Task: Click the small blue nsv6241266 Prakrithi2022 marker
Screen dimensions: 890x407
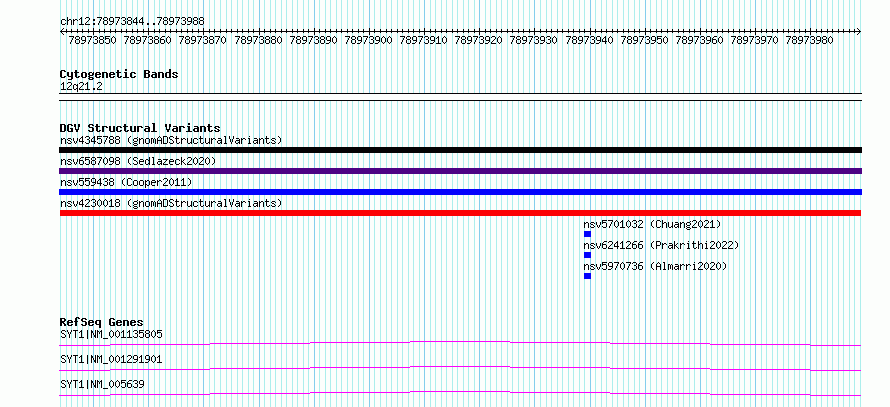Action: [x=587, y=255]
